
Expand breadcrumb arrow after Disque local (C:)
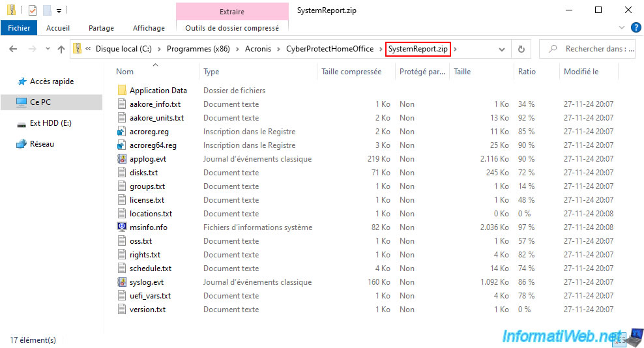[159, 50]
